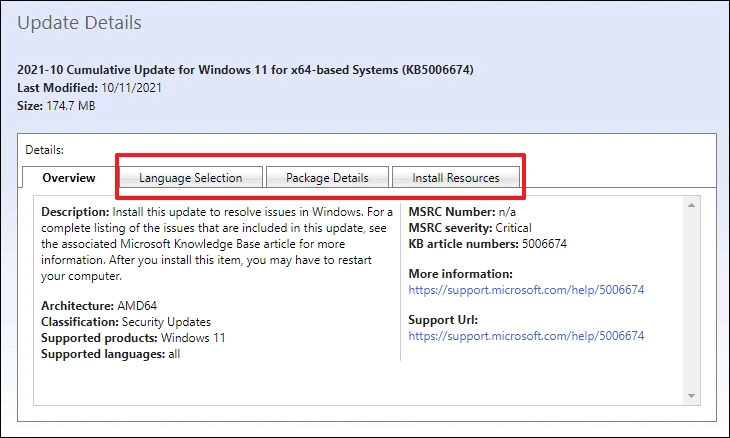The image size is (730, 438).
Task: Click the KB5006674 cumulative update title
Action: [x=245, y=70]
